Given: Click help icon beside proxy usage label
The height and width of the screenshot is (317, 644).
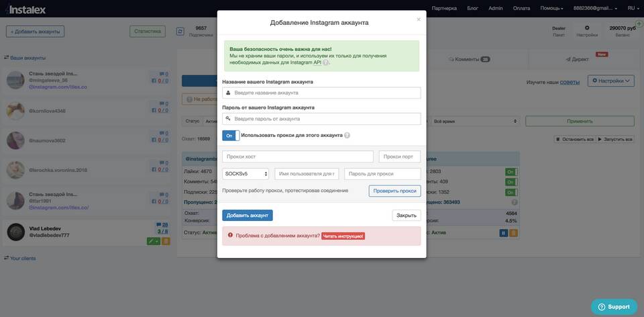Looking at the screenshot, I should click(347, 135).
